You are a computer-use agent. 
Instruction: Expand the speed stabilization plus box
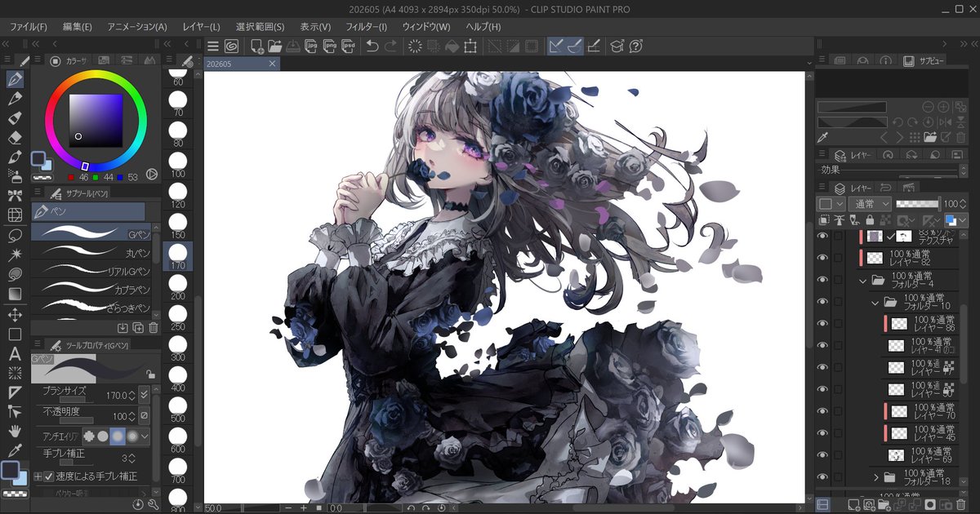pos(38,476)
